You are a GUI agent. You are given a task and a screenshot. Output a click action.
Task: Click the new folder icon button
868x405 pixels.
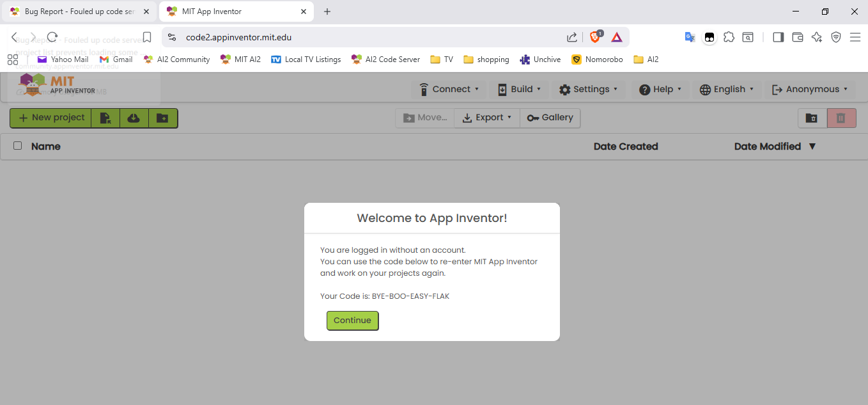click(x=162, y=118)
